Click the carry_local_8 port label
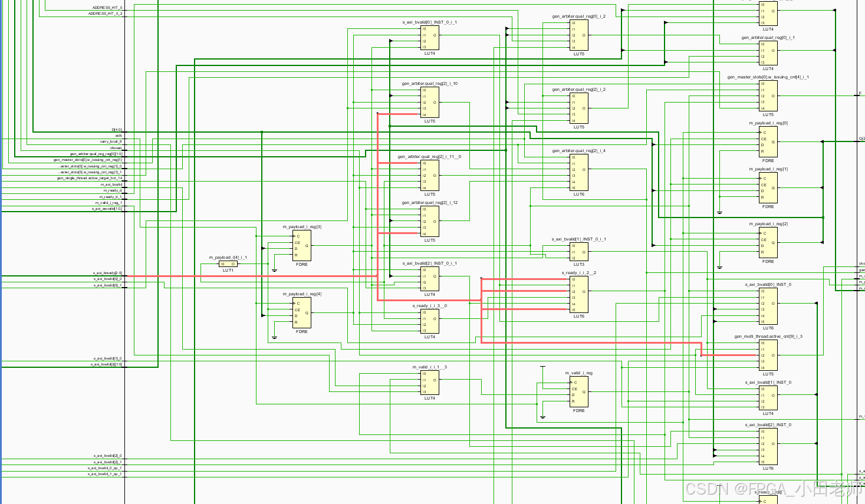 coord(111,141)
